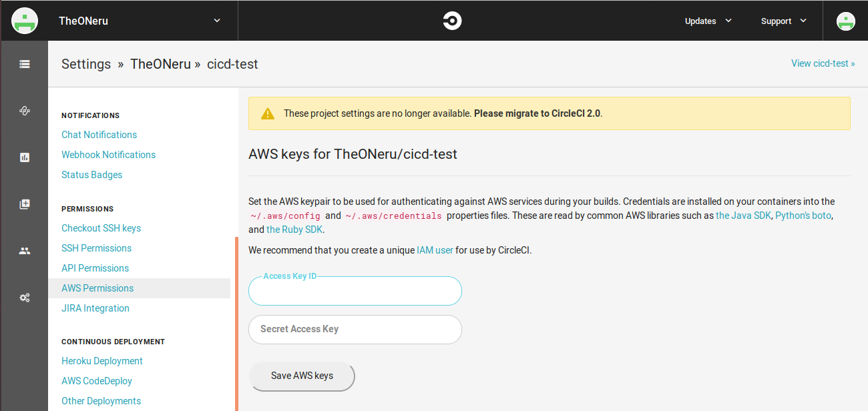The image size is (868, 411).
Task: Click the TheONeru organization avatar at top left
Action: (x=24, y=21)
